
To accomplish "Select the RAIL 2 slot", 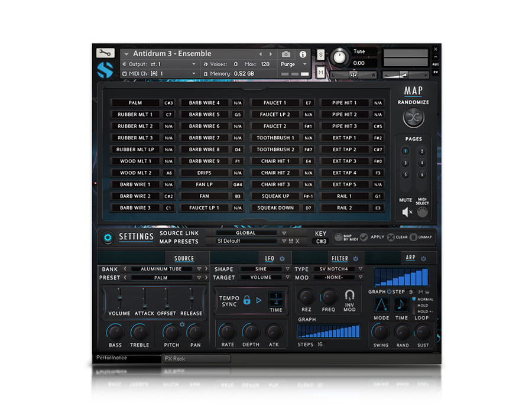I will click(x=345, y=208).
